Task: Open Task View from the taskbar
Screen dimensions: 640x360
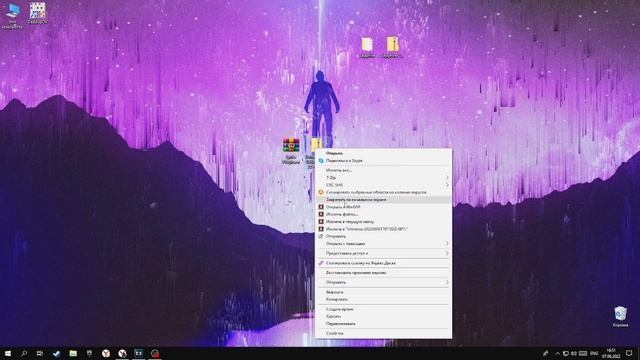Action: (40, 353)
